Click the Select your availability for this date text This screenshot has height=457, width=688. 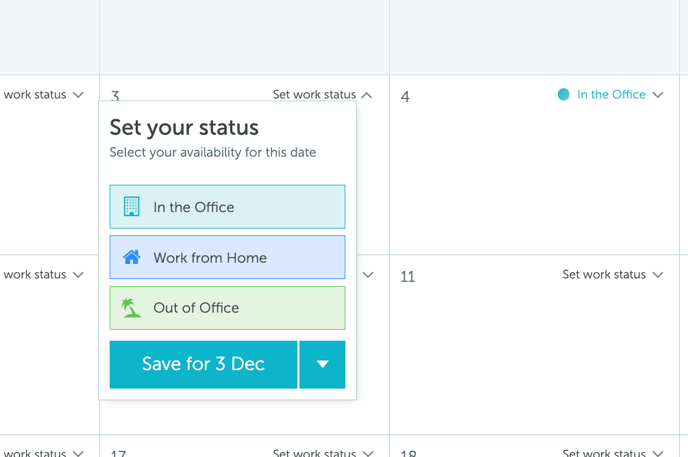[x=213, y=153]
